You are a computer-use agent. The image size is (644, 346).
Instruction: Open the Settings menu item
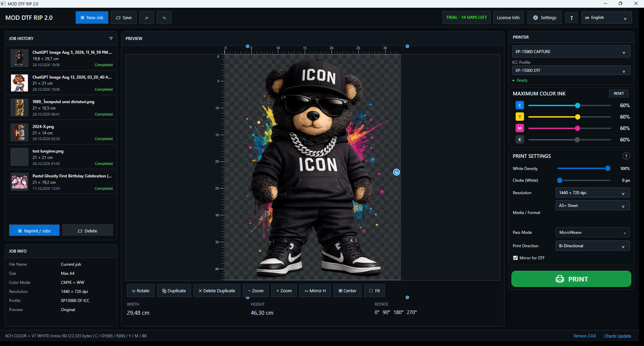click(x=544, y=18)
